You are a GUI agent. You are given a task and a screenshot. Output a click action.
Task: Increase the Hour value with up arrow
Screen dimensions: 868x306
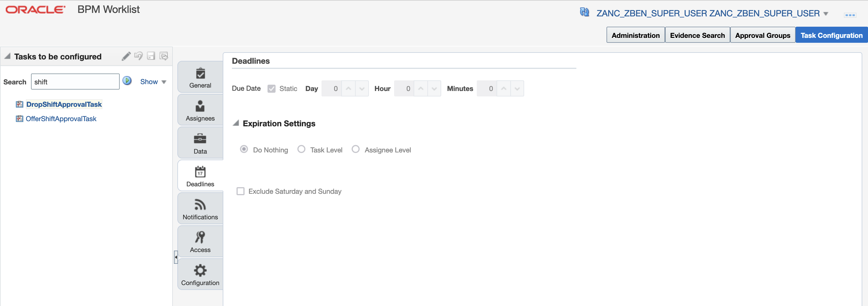pos(421,89)
